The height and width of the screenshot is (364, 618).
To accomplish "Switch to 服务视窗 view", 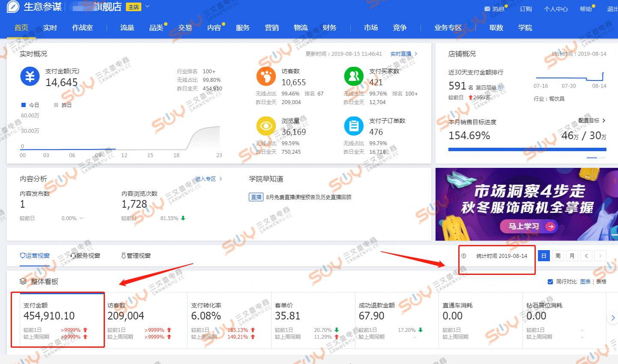I will (85, 256).
